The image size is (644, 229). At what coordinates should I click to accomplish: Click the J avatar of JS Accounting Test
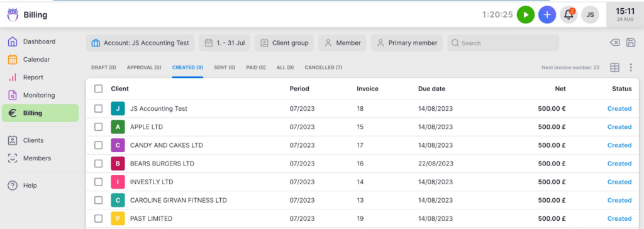click(118, 109)
